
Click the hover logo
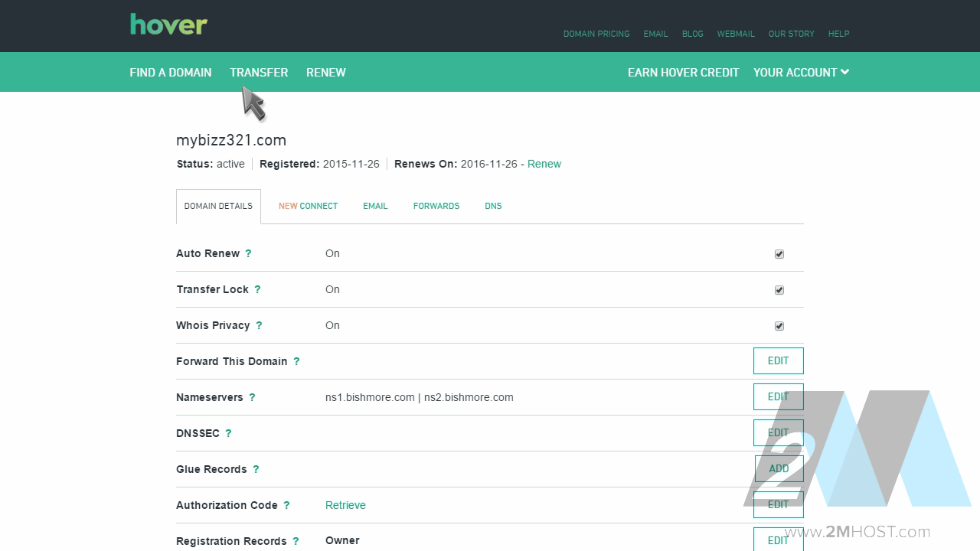point(168,24)
